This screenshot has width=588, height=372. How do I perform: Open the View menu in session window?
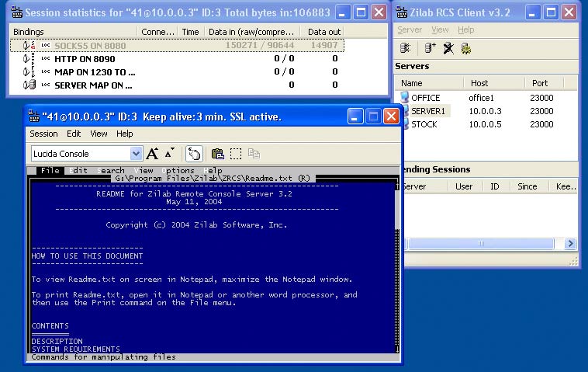coord(99,134)
